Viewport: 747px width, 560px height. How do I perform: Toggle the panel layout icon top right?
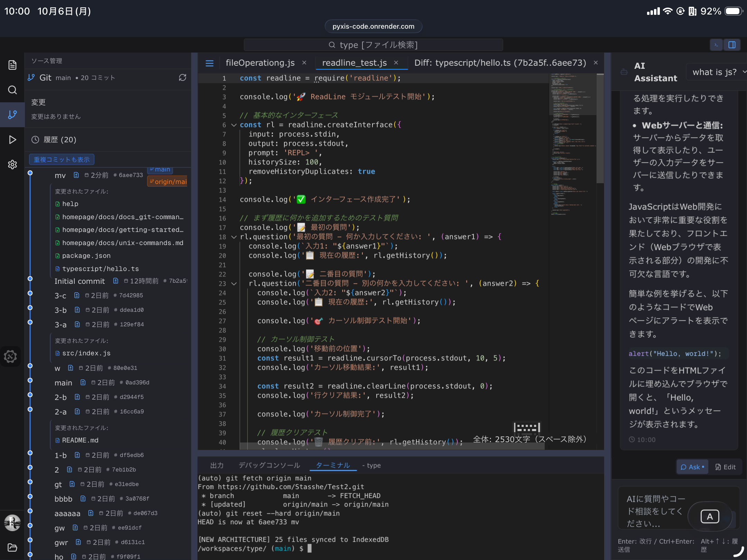click(732, 45)
